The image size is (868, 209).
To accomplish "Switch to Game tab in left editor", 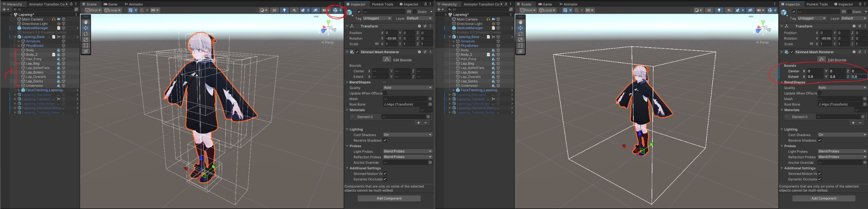I will click(x=111, y=4).
